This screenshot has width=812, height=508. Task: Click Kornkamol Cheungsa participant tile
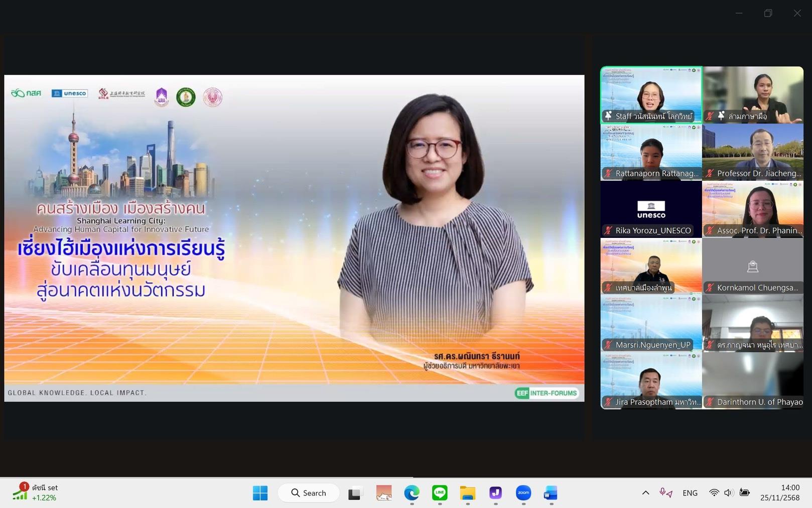pos(752,267)
